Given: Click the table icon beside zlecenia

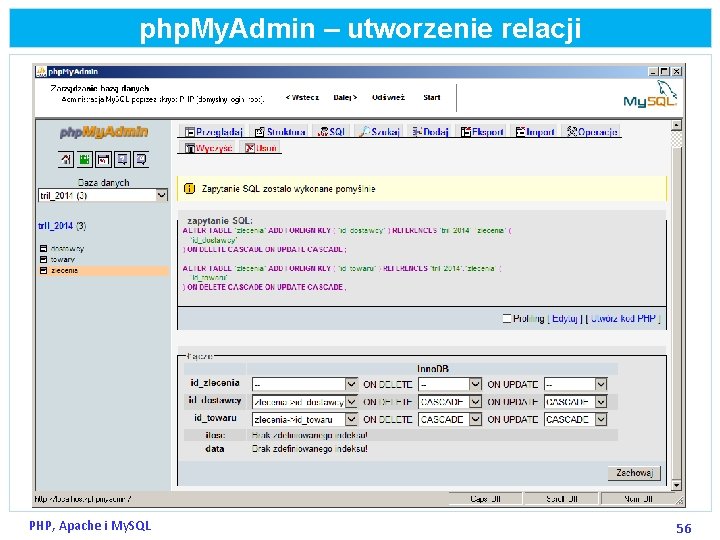Looking at the screenshot, I should 44,270.
